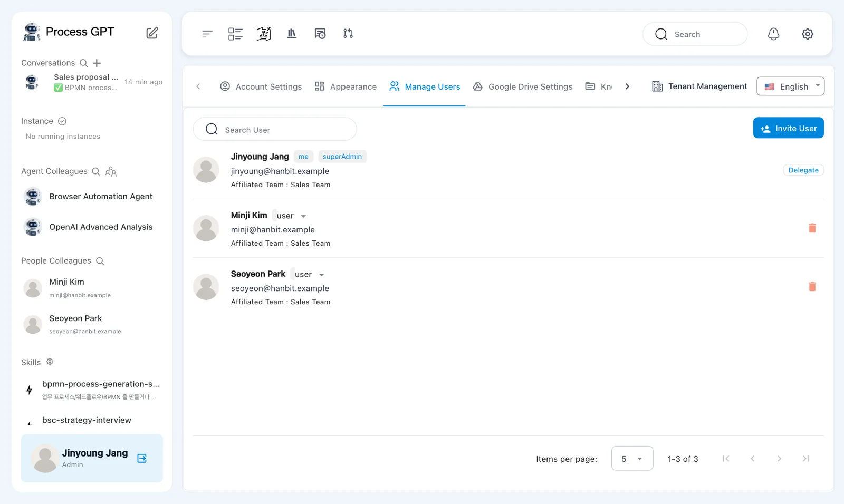
Task: Delete user Seoyeon Park with the trash icon
Action: [812, 286]
